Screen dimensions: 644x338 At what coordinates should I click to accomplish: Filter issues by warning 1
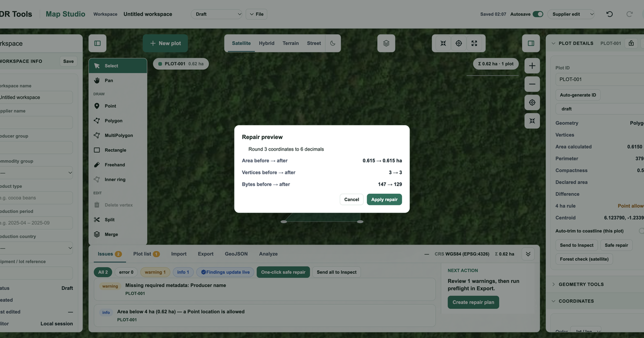coord(155,272)
